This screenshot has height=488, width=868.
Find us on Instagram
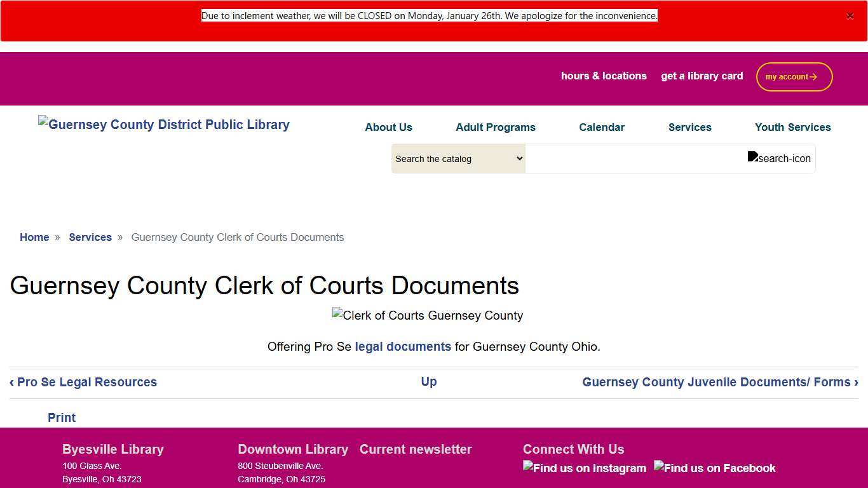click(584, 468)
